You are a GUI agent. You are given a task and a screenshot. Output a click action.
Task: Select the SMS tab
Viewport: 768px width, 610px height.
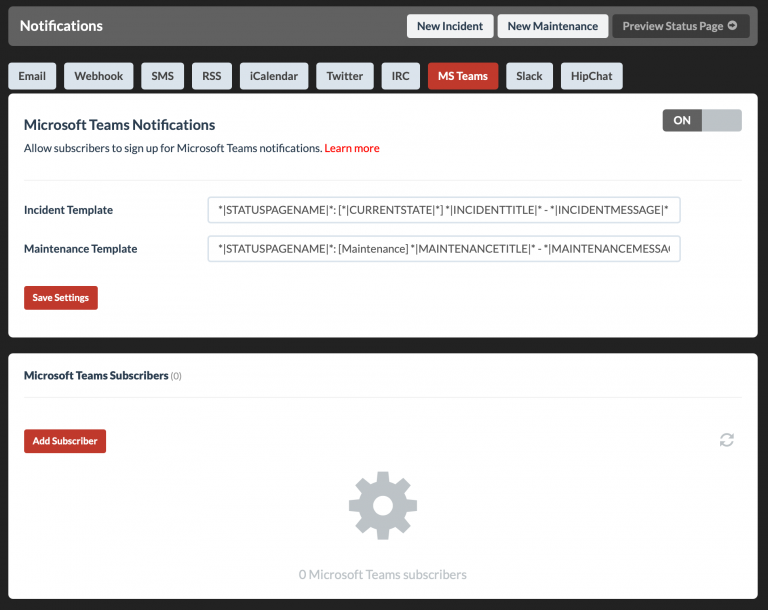[x=163, y=76]
